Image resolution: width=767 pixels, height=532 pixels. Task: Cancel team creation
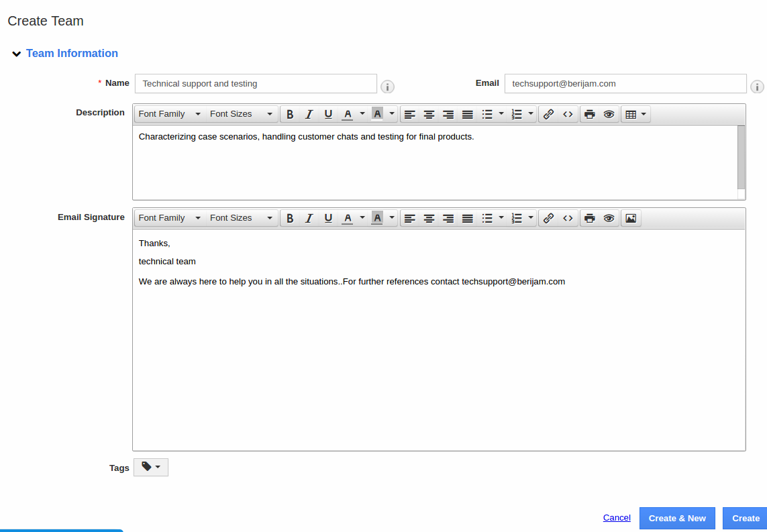pos(617,518)
